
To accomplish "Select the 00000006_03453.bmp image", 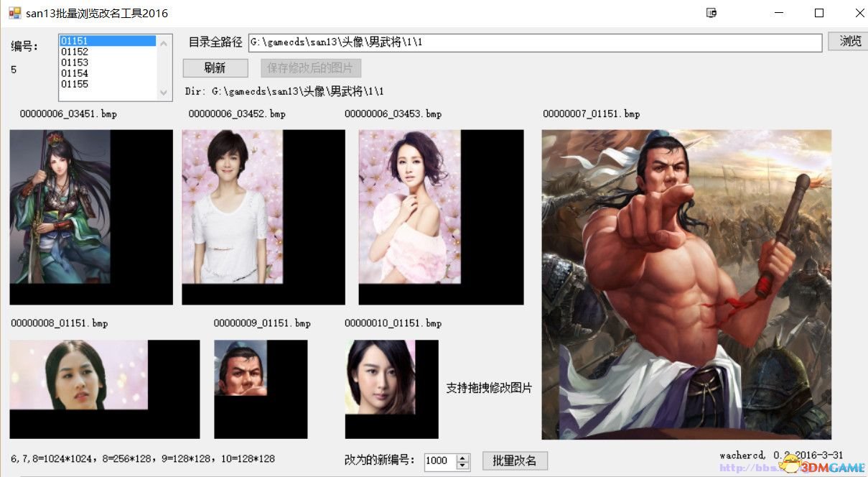I will (441, 217).
